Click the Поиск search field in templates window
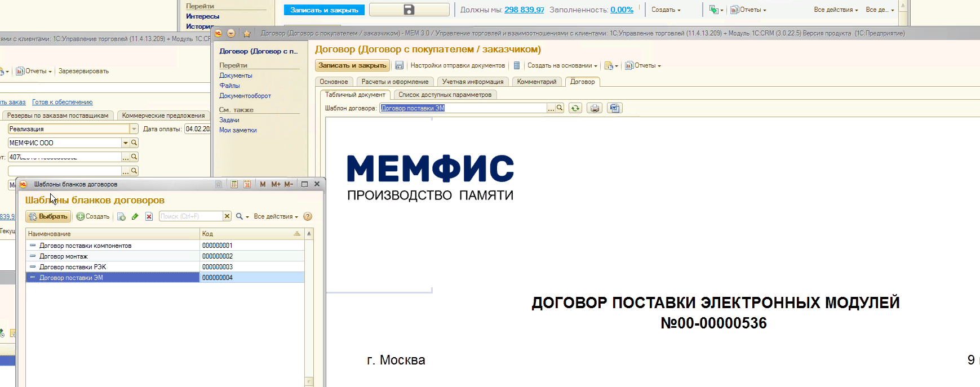 (x=190, y=216)
